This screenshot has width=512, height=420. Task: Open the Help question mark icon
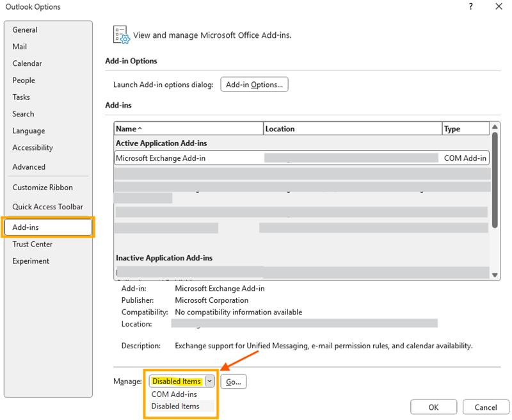[x=470, y=6]
